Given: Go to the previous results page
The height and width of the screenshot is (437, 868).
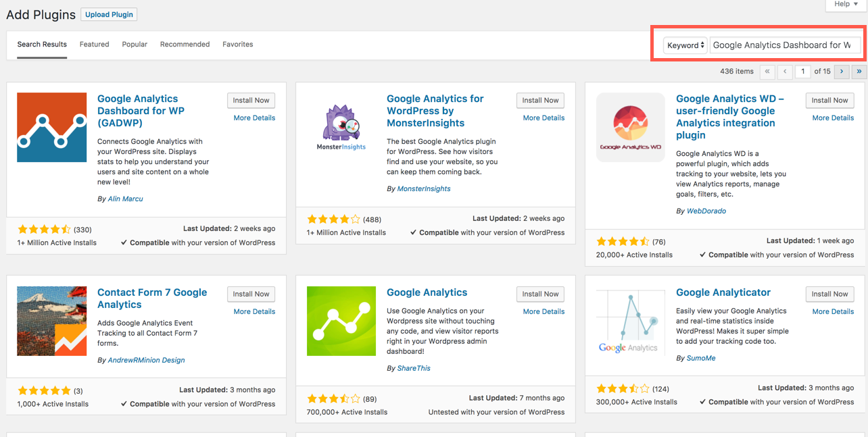Looking at the screenshot, I should [785, 71].
